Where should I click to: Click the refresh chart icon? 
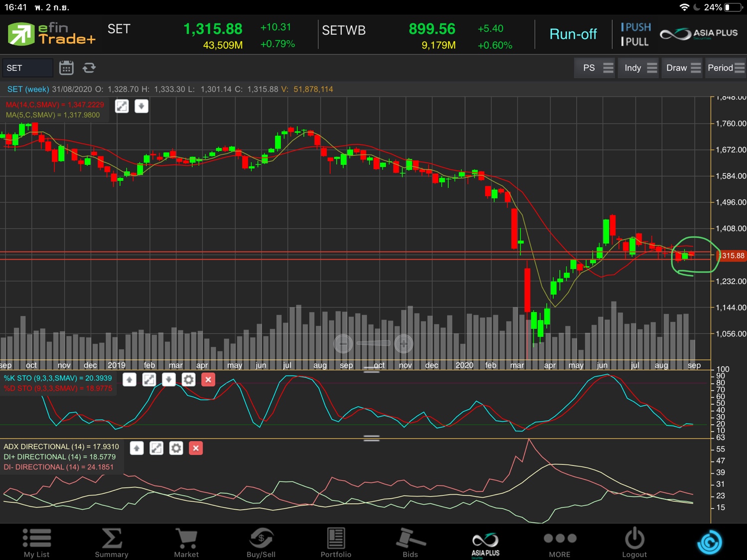(89, 68)
